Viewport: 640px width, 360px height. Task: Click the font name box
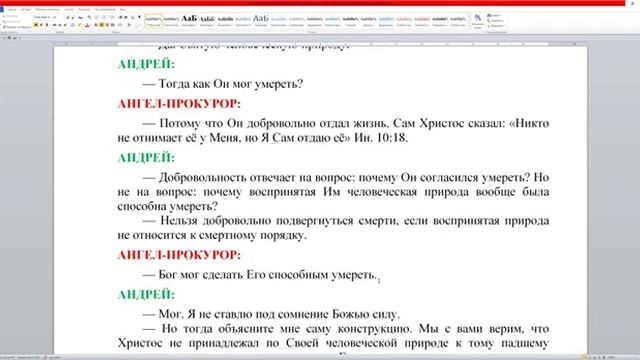click(x=42, y=17)
